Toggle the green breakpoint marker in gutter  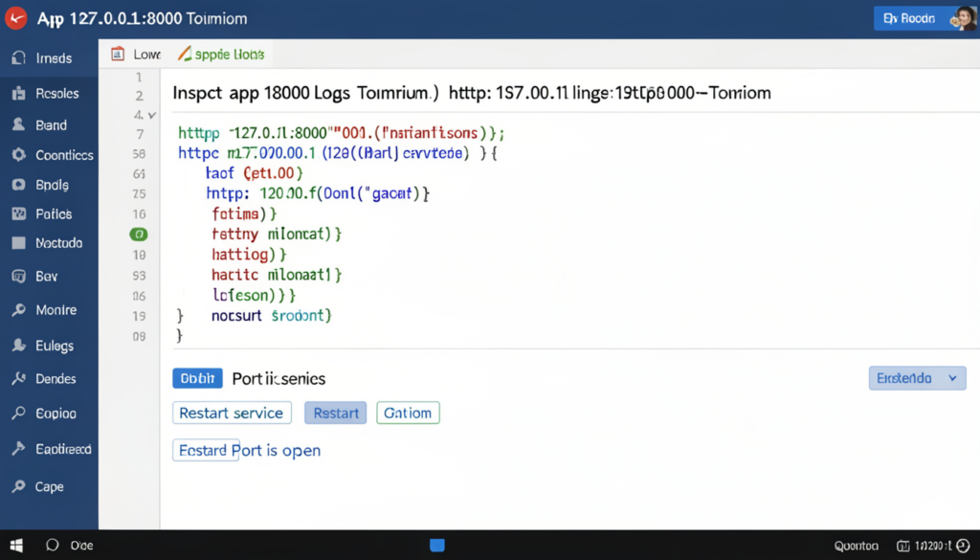(x=139, y=235)
